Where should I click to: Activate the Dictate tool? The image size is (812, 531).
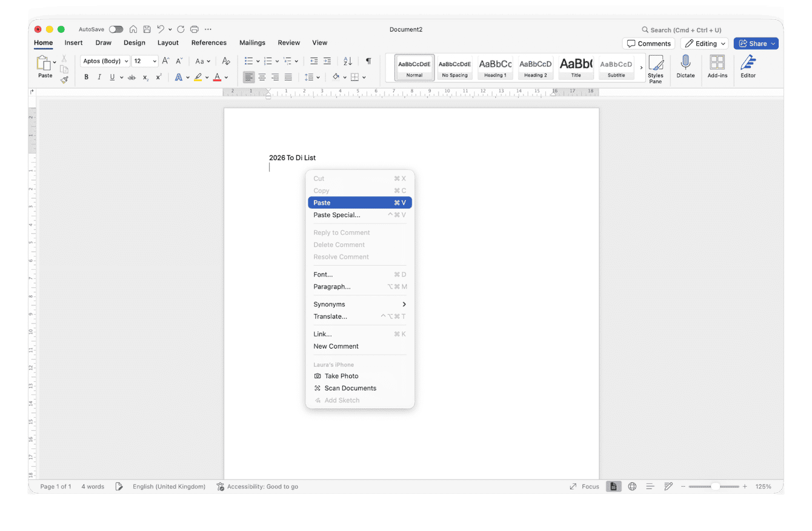[x=685, y=67]
